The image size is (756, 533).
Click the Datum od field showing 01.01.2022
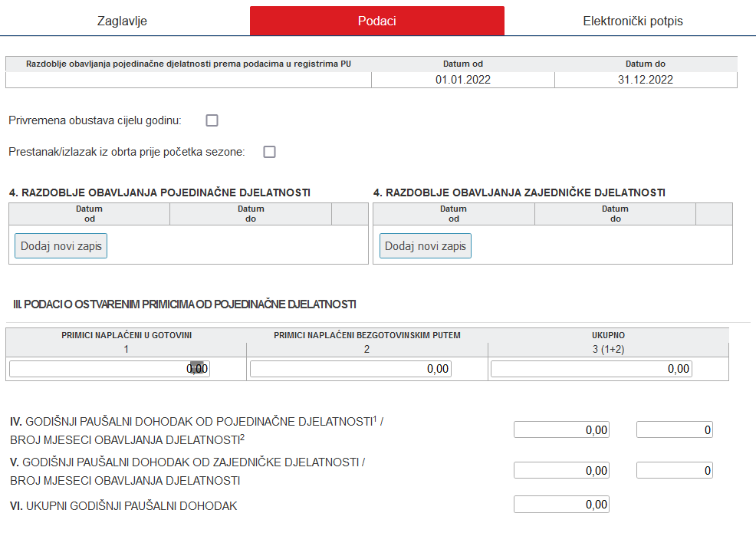[462, 79]
